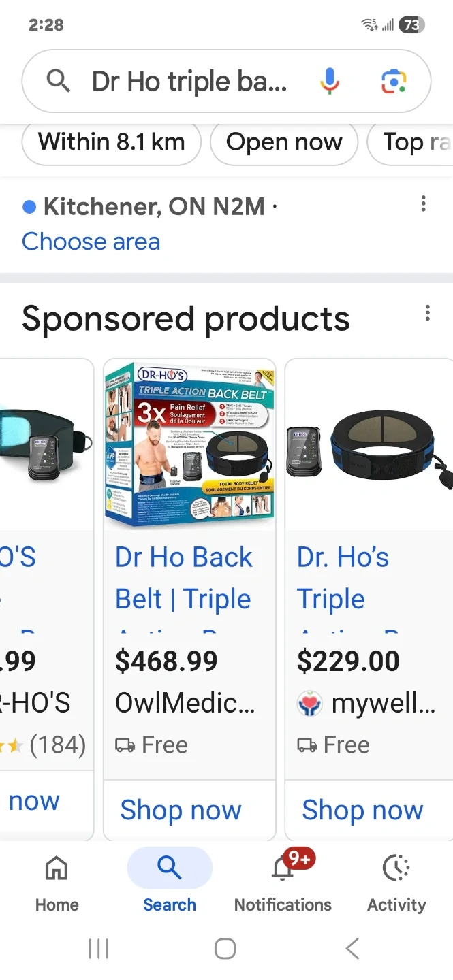The width and height of the screenshot is (453, 980).
Task: Toggle the Top rated filter chip
Action: 410,143
